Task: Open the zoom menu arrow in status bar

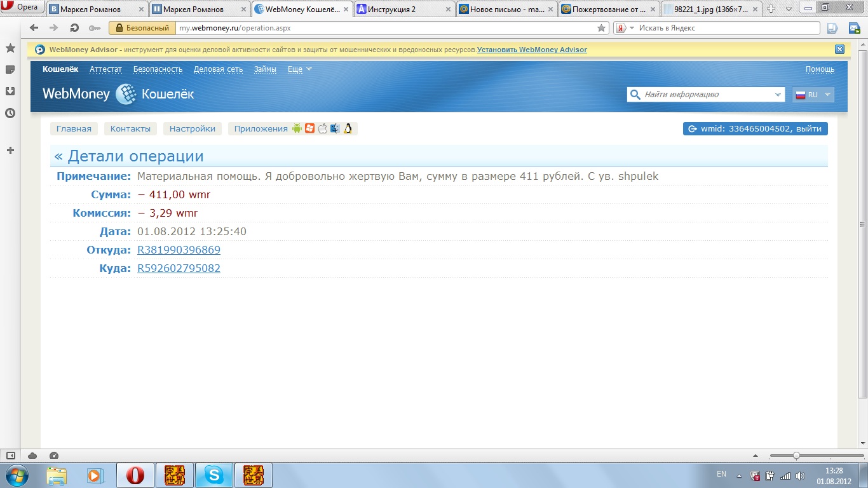Action: [756, 456]
